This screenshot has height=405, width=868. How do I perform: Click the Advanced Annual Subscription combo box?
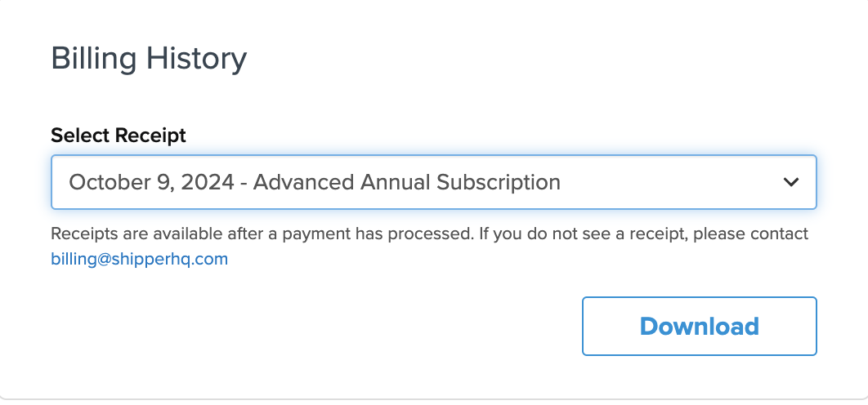pos(433,182)
